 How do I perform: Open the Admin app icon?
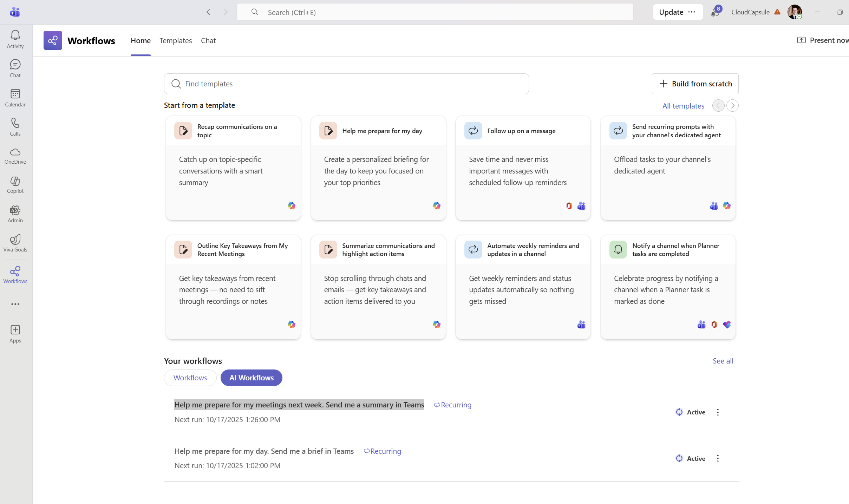pos(15,214)
